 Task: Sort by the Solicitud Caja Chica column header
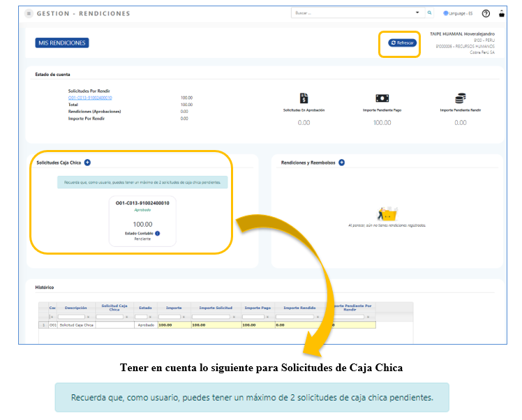tap(114, 308)
